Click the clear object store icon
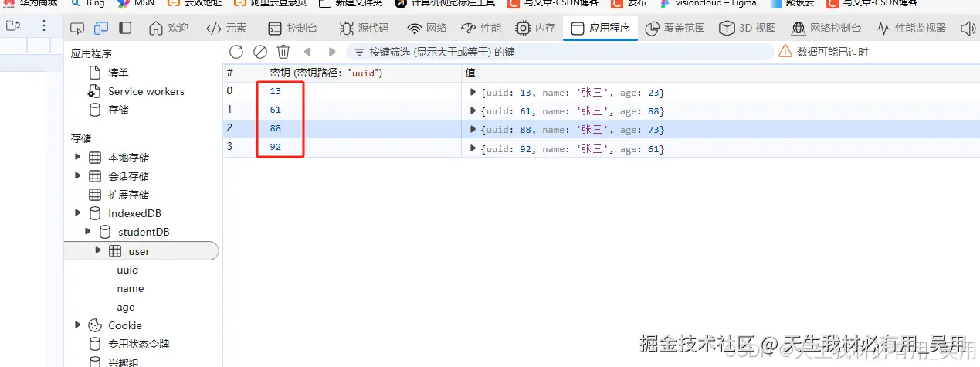Screen dimensions: 980x367 tap(260, 52)
